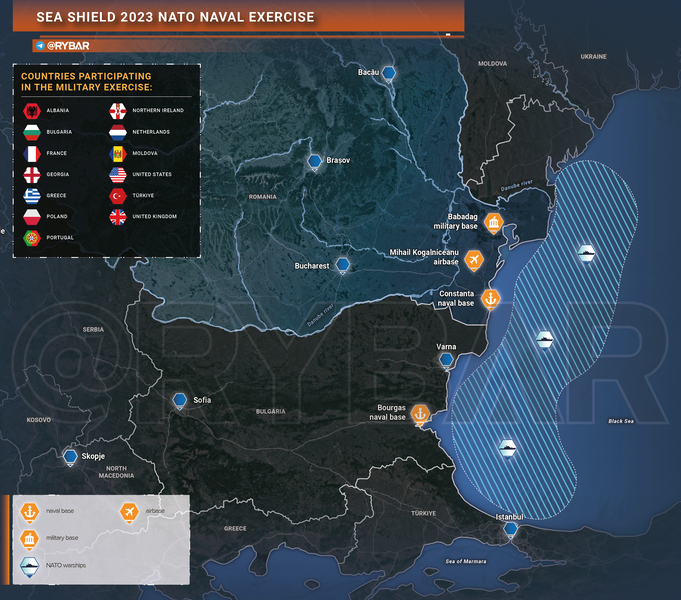The height and width of the screenshot is (600, 681).
Task: Select the Türkiye flag in the country list
Action: [x=117, y=195]
